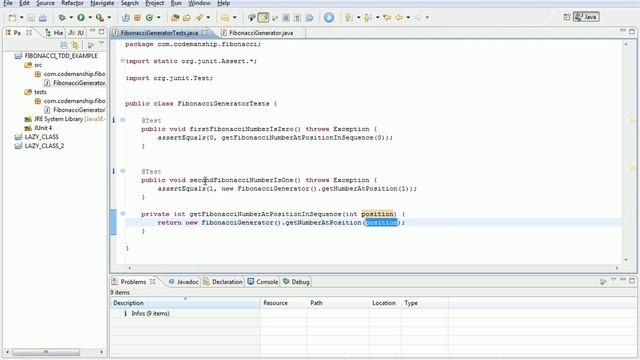The width and height of the screenshot is (640, 360).
Task: Click the Next Annotation toolbar icon
Action: (349, 18)
